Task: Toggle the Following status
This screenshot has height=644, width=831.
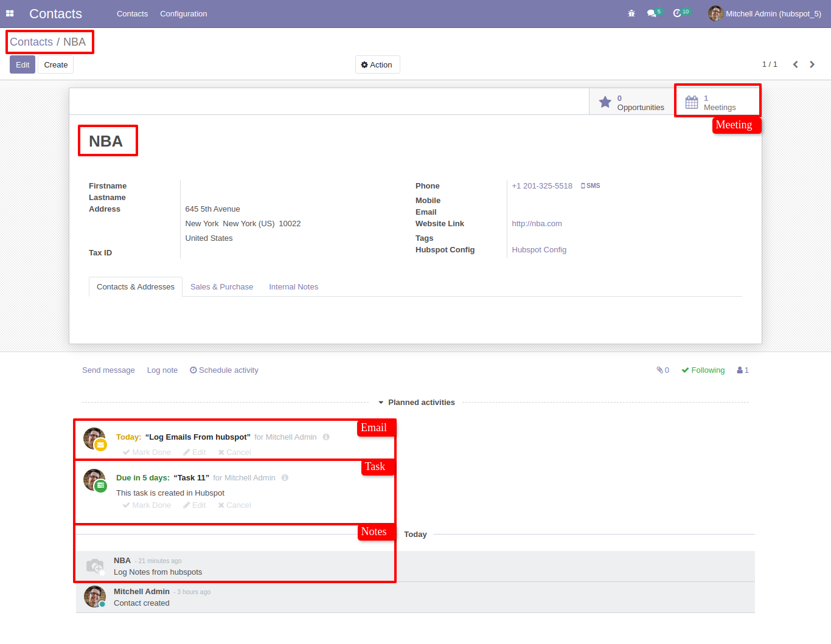Action: [x=703, y=370]
